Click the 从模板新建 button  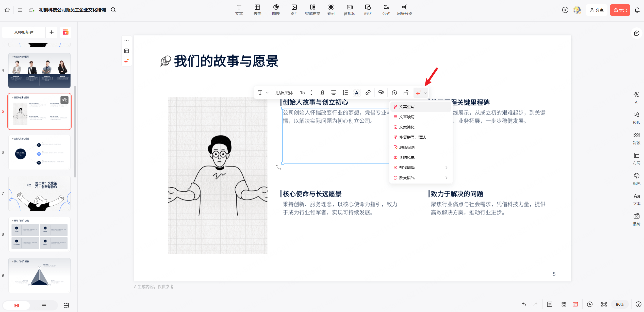(x=24, y=32)
